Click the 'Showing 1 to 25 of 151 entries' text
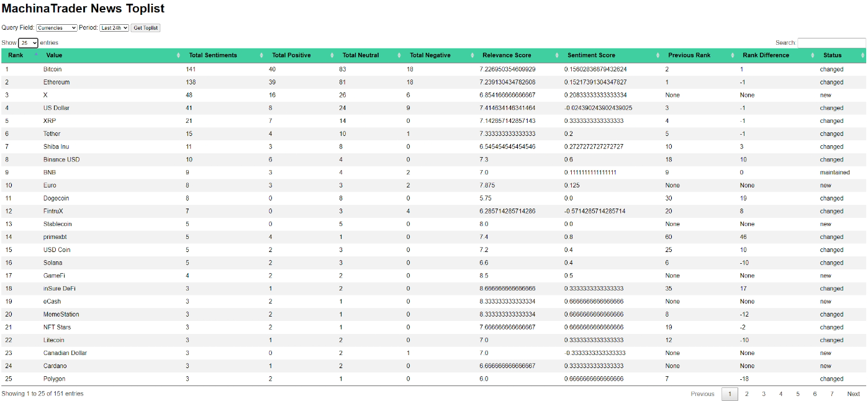Screen dimensions: 868x401 pyautogui.click(x=42, y=394)
